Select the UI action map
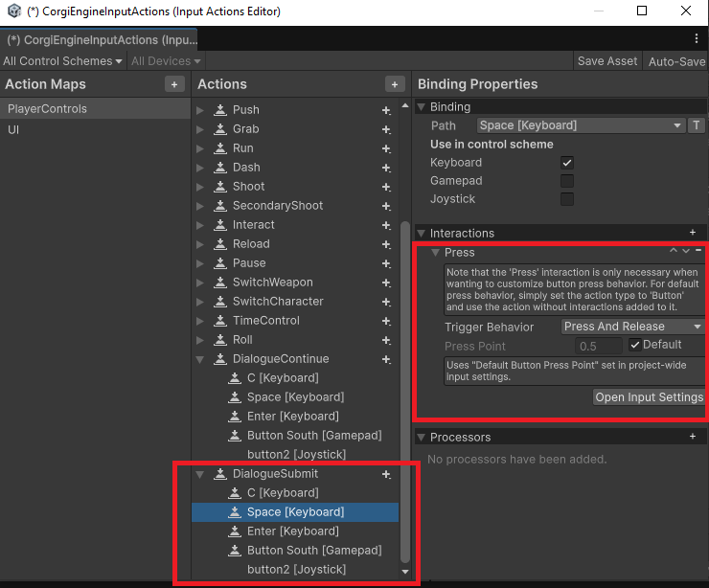 [95, 130]
